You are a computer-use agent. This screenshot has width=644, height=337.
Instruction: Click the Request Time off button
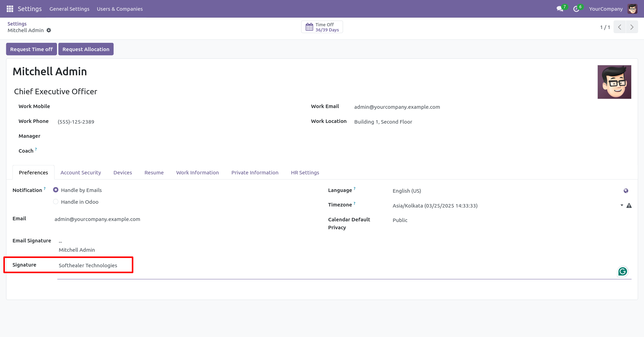point(31,49)
